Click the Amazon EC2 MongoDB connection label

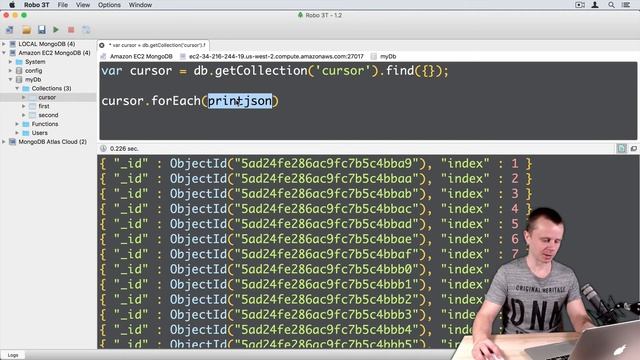coord(141,56)
